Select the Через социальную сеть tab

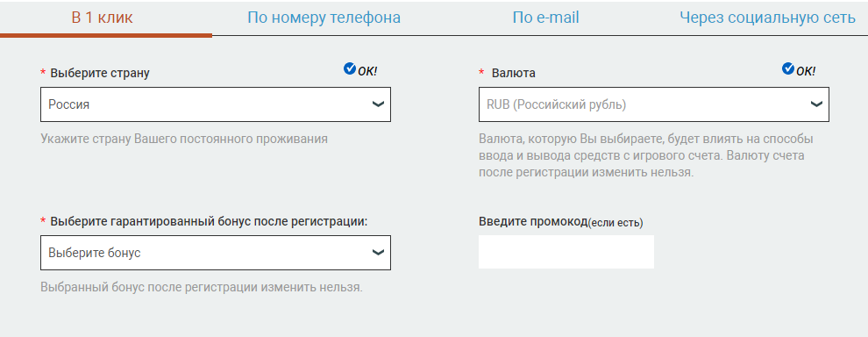(x=768, y=18)
